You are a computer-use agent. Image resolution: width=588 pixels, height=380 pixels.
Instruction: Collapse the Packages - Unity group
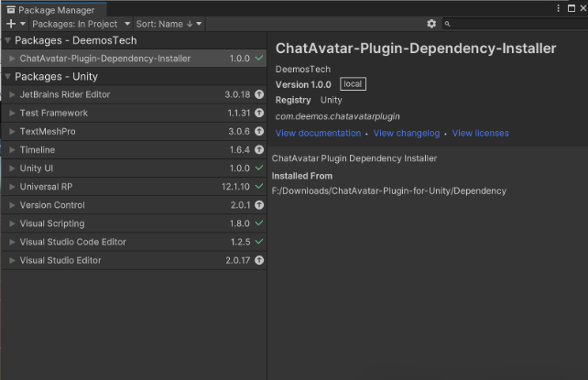click(x=7, y=76)
